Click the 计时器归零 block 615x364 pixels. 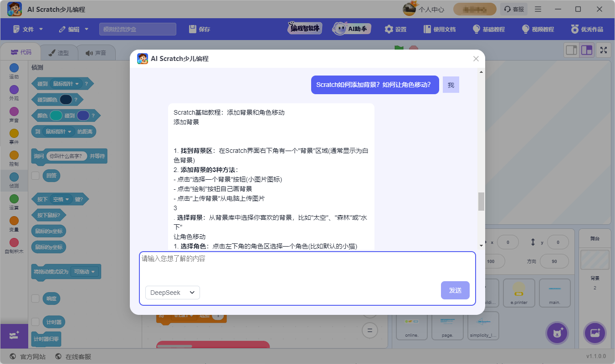(46, 339)
